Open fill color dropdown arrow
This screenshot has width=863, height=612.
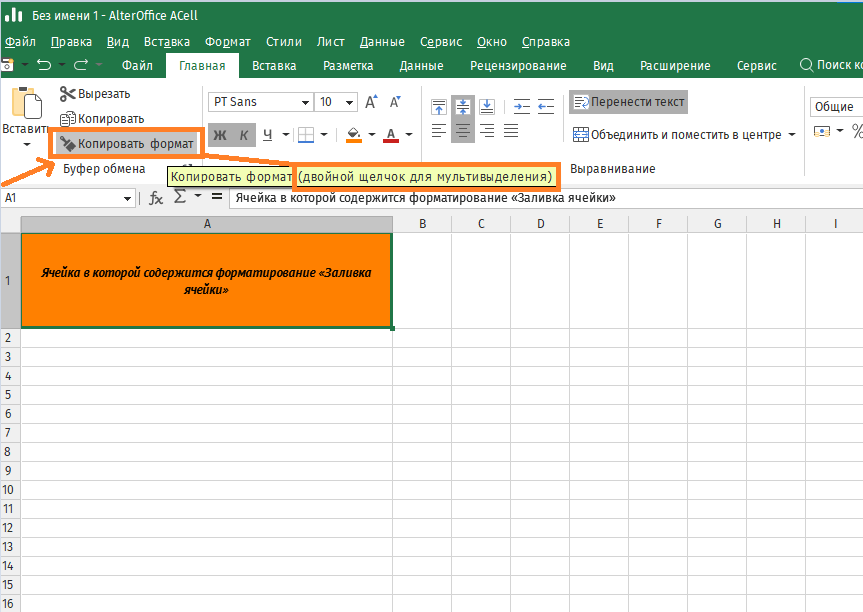372,134
